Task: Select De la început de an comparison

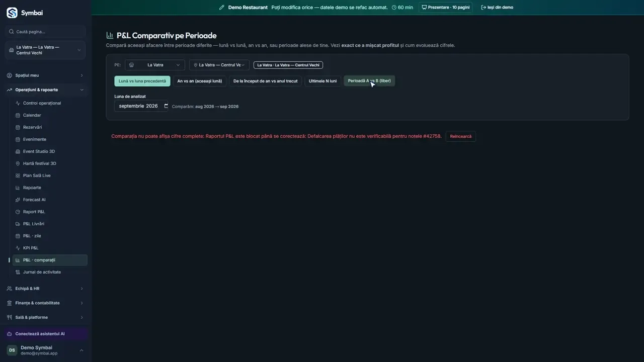Action: click(x=265, y=81)
